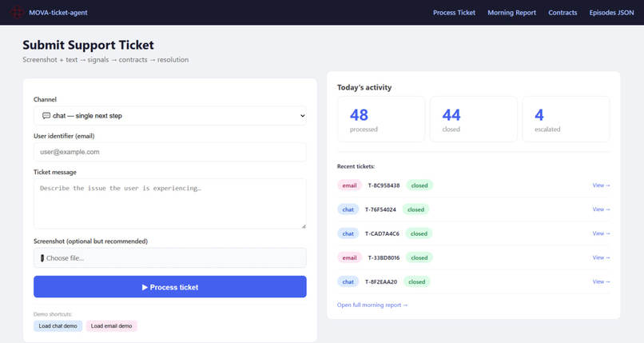Click into the Ticket message textarea
This screenshot has height=343, width=644.
(170, 204)
